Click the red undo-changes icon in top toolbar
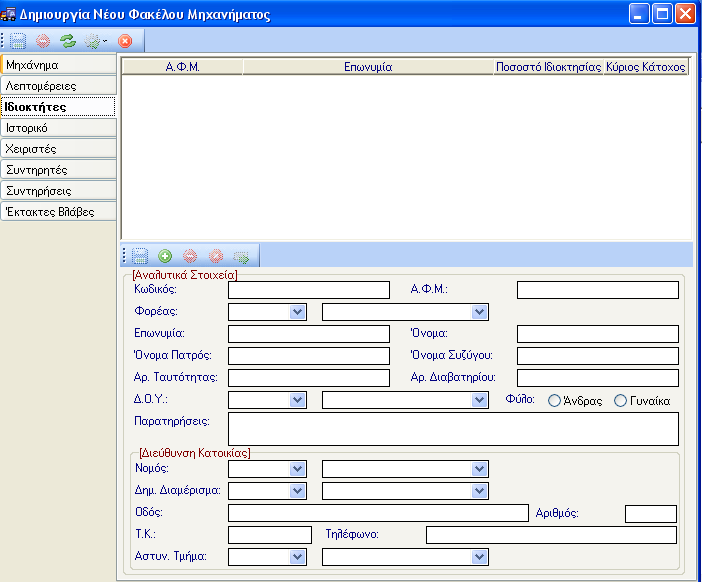This screenshot has width=702, height=582. click(x=43, y=41)
